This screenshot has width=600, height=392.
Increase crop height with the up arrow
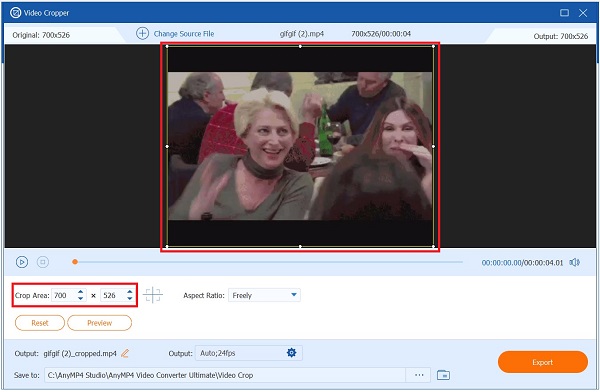click(x=130, y=292)
